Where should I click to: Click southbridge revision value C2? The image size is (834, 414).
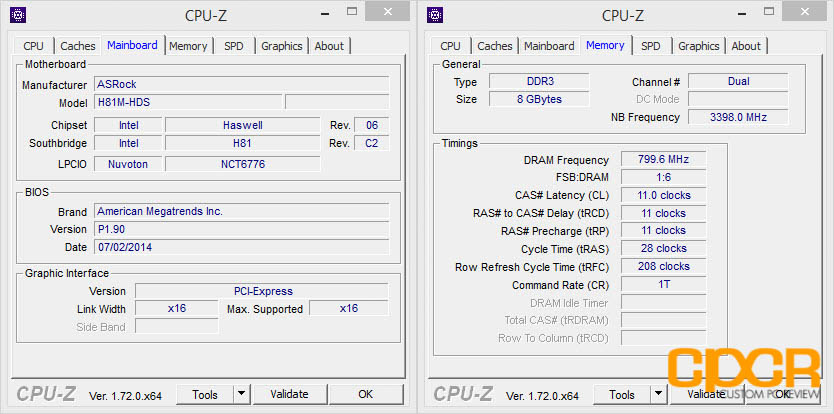point(372,143)
